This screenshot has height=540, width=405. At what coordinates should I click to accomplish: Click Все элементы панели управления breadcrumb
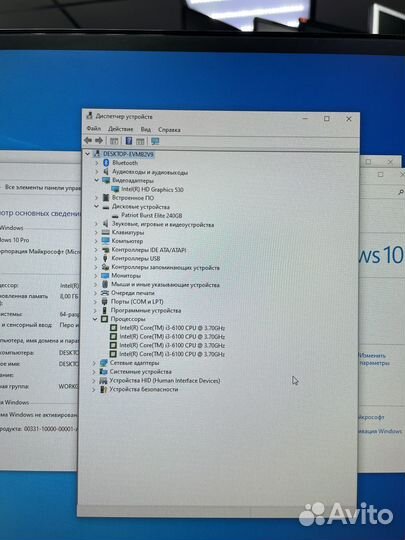coord(42,188)
